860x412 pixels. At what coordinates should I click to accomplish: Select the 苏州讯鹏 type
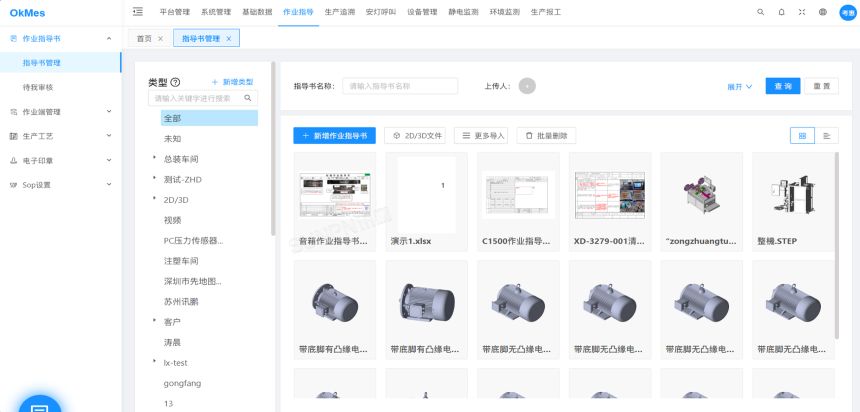[x=181, y=301]
